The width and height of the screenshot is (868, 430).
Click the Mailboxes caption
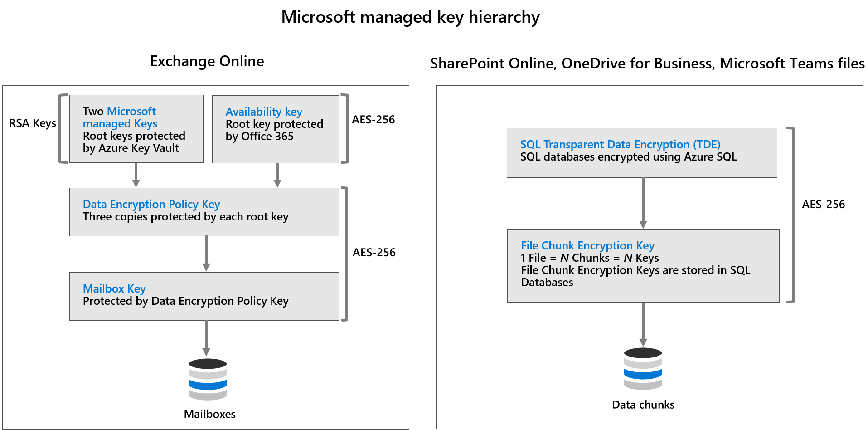coord(209,414)
